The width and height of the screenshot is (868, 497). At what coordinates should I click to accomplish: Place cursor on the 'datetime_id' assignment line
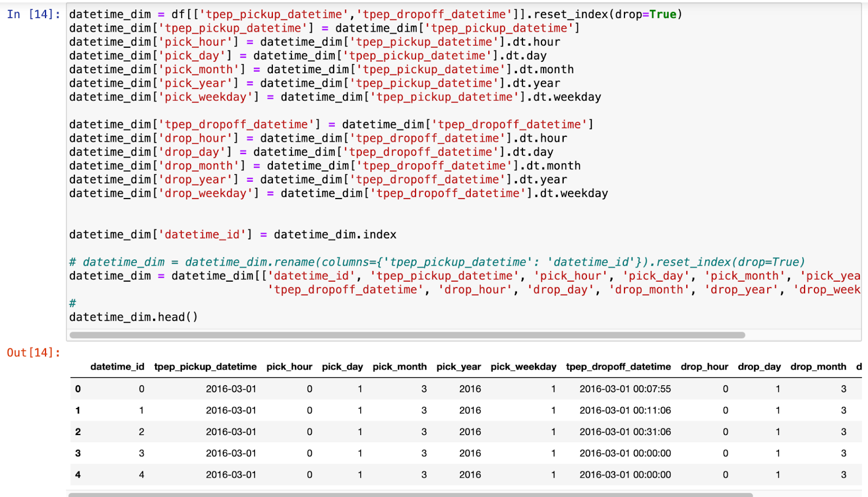tap(232, 234)
